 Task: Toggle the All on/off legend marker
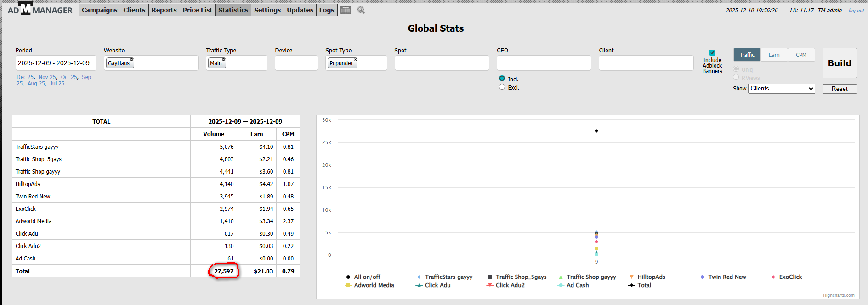(x=348, y=277)
